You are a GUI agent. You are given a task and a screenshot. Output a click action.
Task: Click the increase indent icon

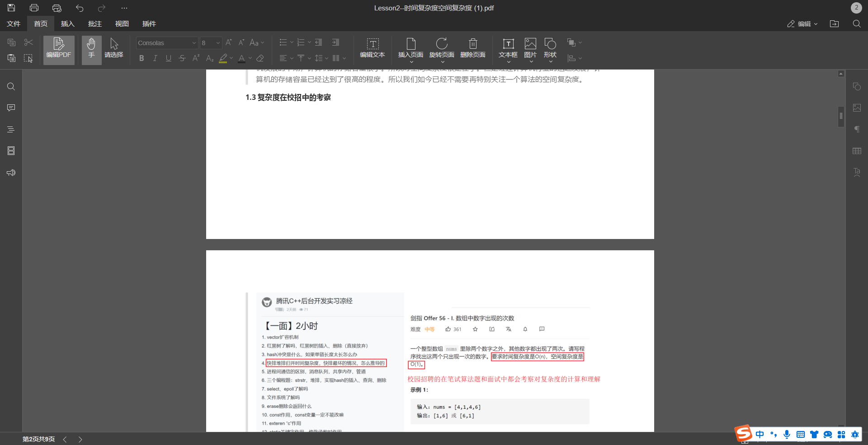[x=335, y=42]
